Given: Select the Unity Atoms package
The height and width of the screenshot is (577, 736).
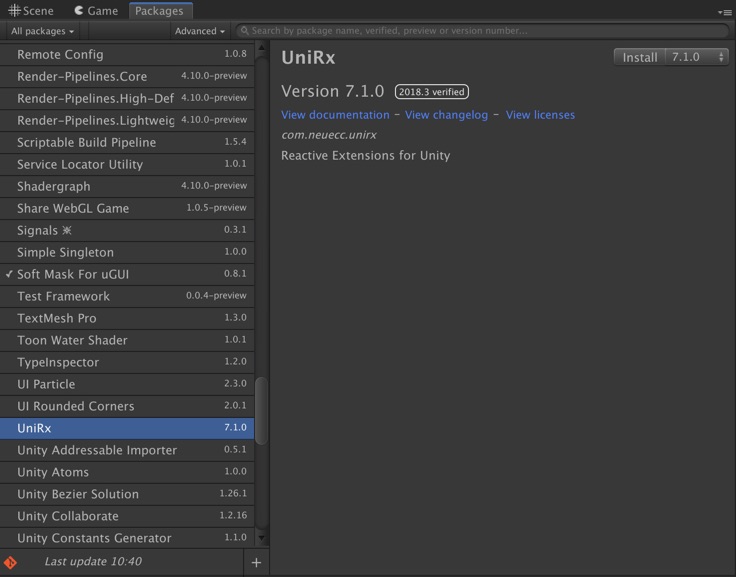Looking at the screenshot, I should tap(127, 472).
